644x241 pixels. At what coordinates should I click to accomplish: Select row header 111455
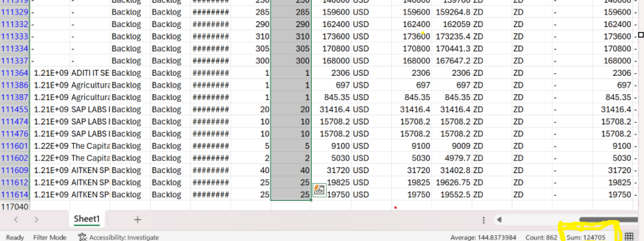point(15,109)
